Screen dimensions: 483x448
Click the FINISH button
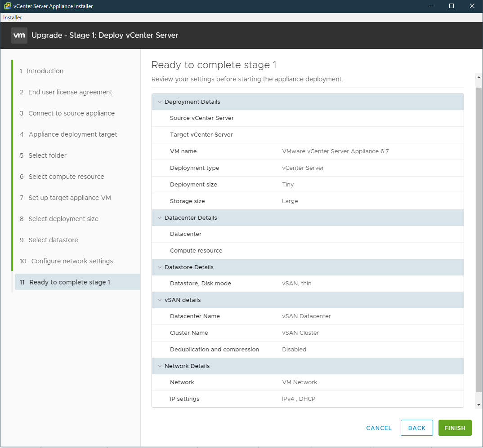[x=455, y=428]
